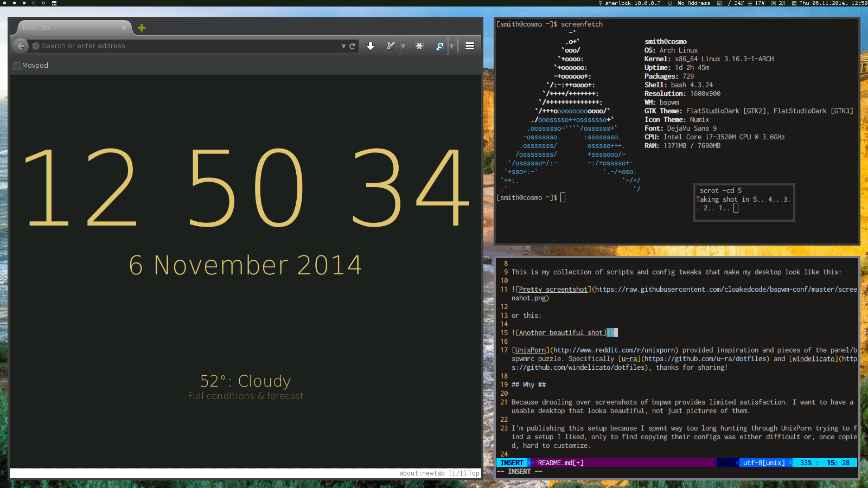Click the magnifier screenshot toolbar icon
868x488 pixels.
point(440,46)
